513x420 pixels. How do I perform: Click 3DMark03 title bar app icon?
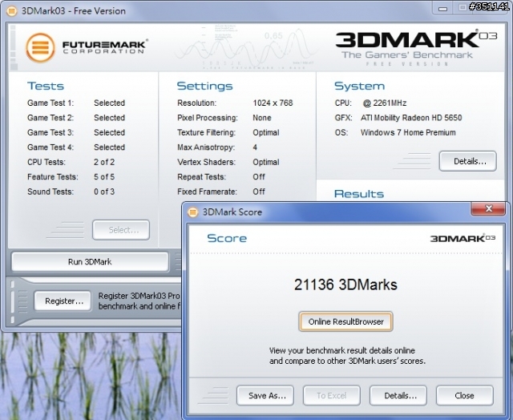click(x=11, y=11)
